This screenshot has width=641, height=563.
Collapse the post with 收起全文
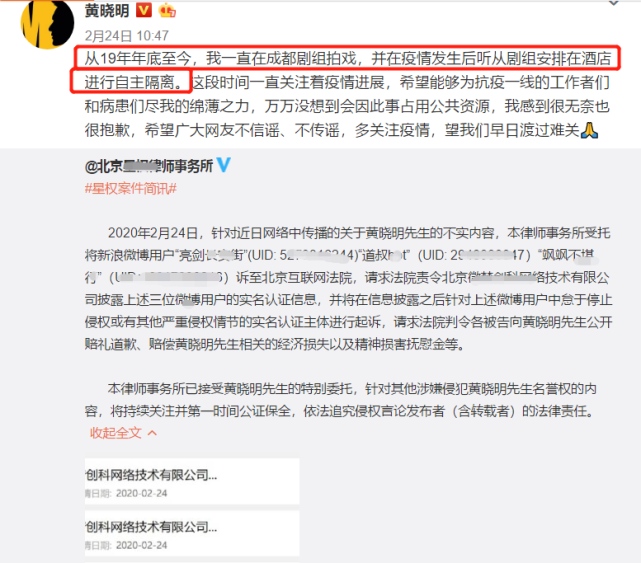[116, 433]
